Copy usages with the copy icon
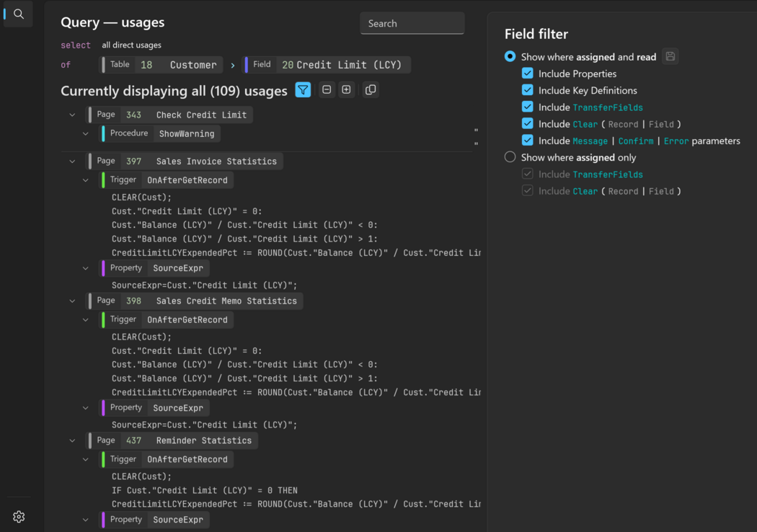This screenshot has width=757, height=532. 371,90
